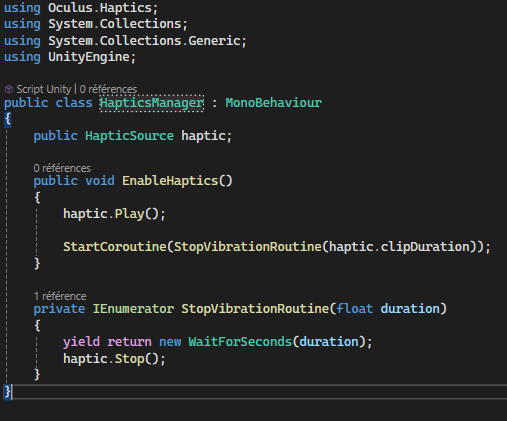The width and height of the screenshot is (507, 421).
Task: Click the WaitForSeconds type name
Action: [x=240, y=342]
